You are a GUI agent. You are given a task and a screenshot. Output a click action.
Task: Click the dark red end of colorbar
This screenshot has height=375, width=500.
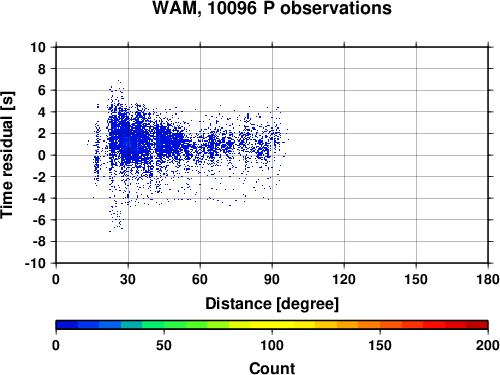[477, 325]
